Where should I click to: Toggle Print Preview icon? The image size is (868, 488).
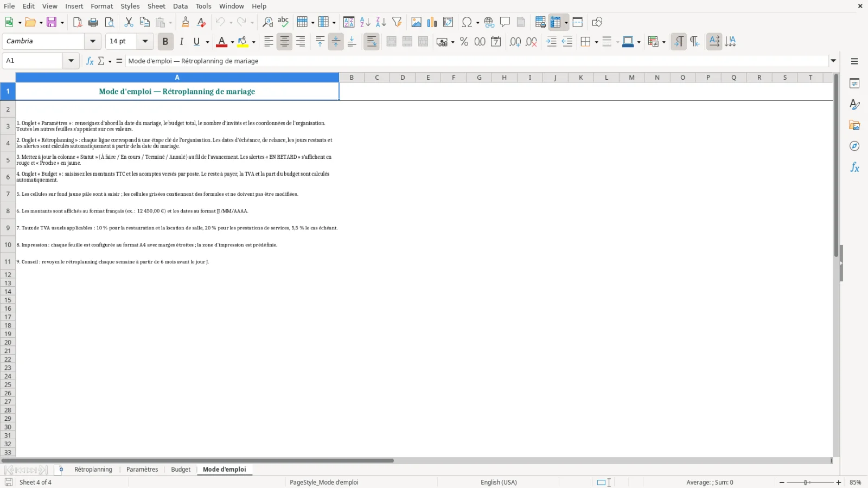pos(110,22)
